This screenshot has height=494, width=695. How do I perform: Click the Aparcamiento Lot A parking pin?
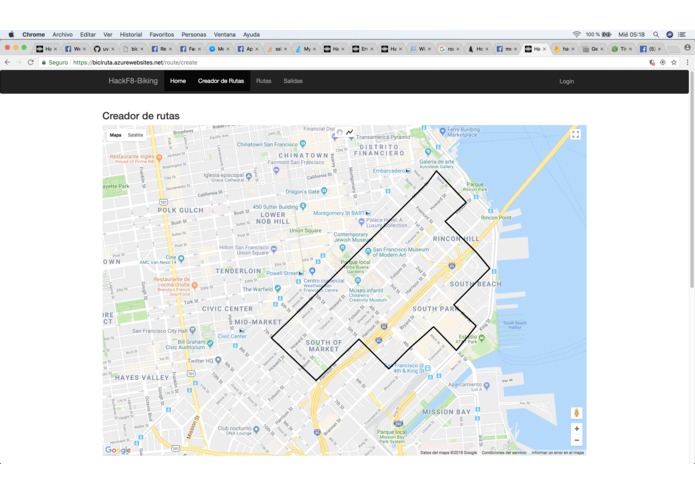click(x=487, y=386)
